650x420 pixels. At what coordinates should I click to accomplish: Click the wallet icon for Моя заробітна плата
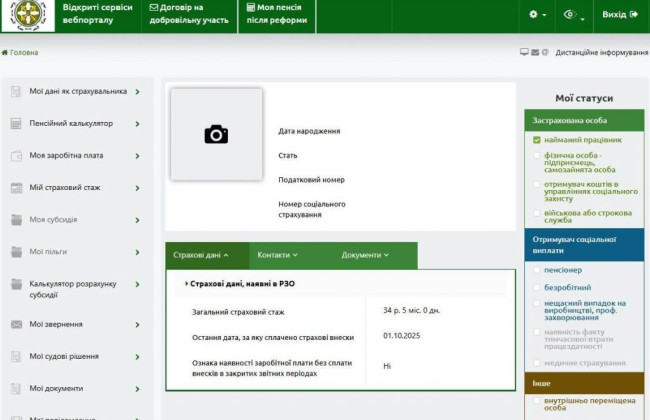[x=16, y=156]
